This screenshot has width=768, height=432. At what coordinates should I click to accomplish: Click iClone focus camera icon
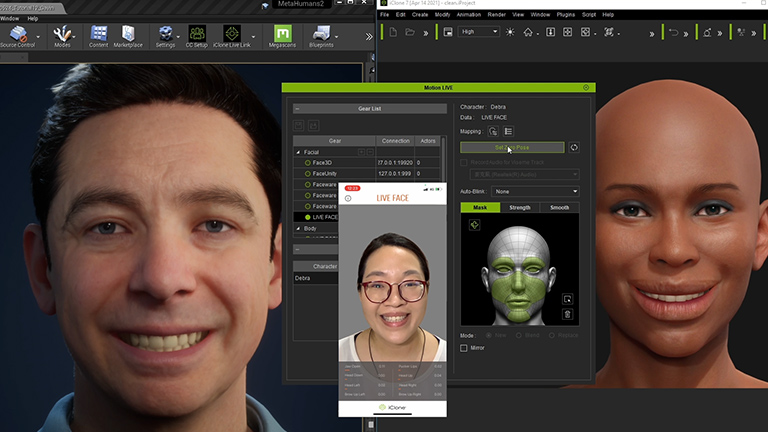[608, 32]
